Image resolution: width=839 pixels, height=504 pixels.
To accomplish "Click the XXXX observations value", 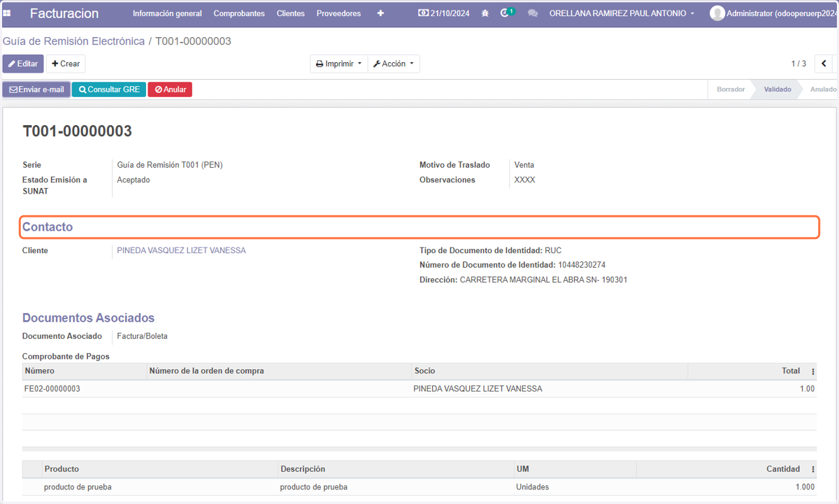I will click(x=525, y=180).
